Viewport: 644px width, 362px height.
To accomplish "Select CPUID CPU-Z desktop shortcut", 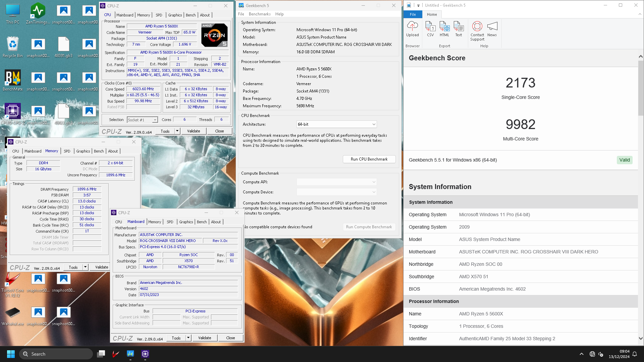I will 13,114.
